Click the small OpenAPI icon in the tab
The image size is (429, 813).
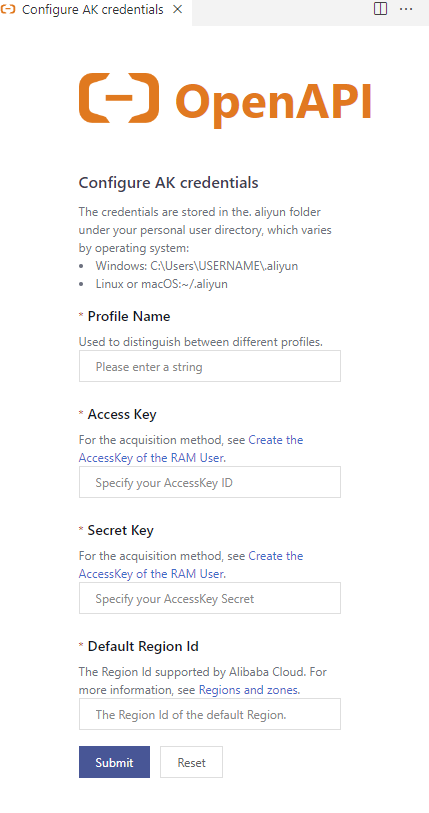pyautogui.click(x=8, y=9)
